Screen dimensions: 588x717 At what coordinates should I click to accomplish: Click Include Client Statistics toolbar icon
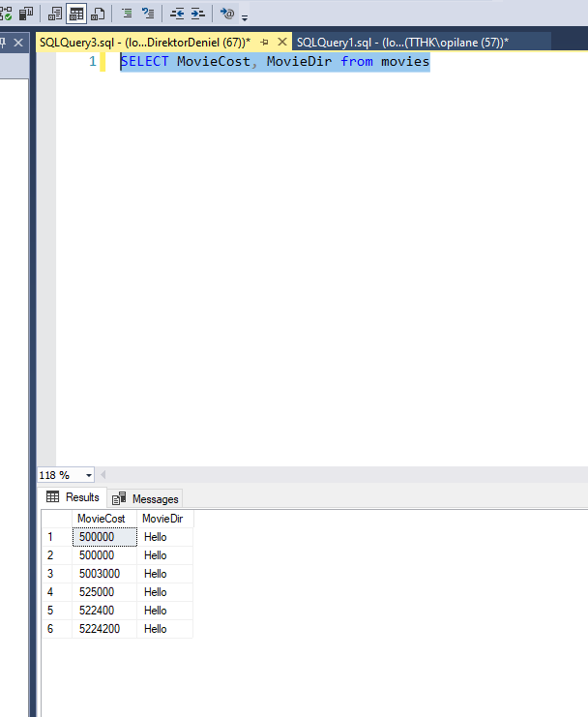tap(26, 14)
